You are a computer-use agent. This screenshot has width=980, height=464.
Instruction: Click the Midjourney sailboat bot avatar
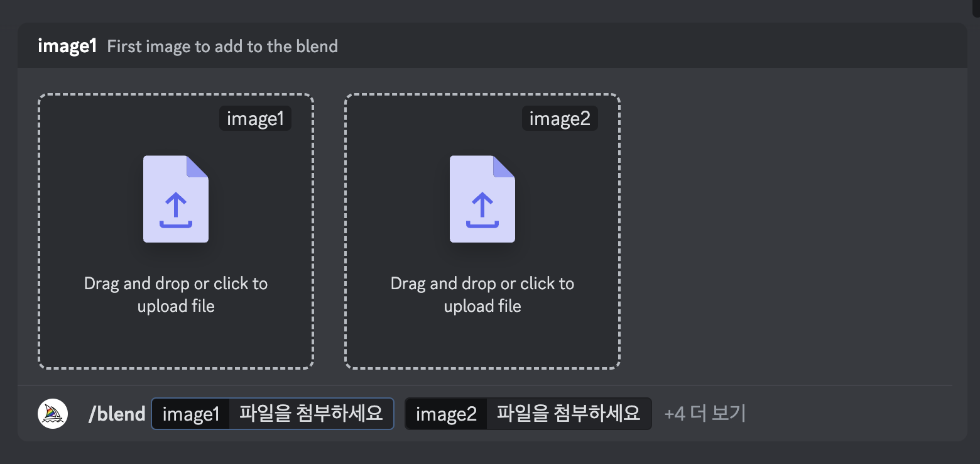coord(53,414)
